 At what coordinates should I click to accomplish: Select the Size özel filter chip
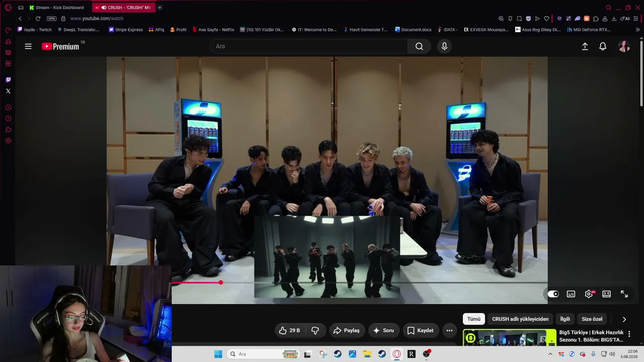(x=592, y=319)
